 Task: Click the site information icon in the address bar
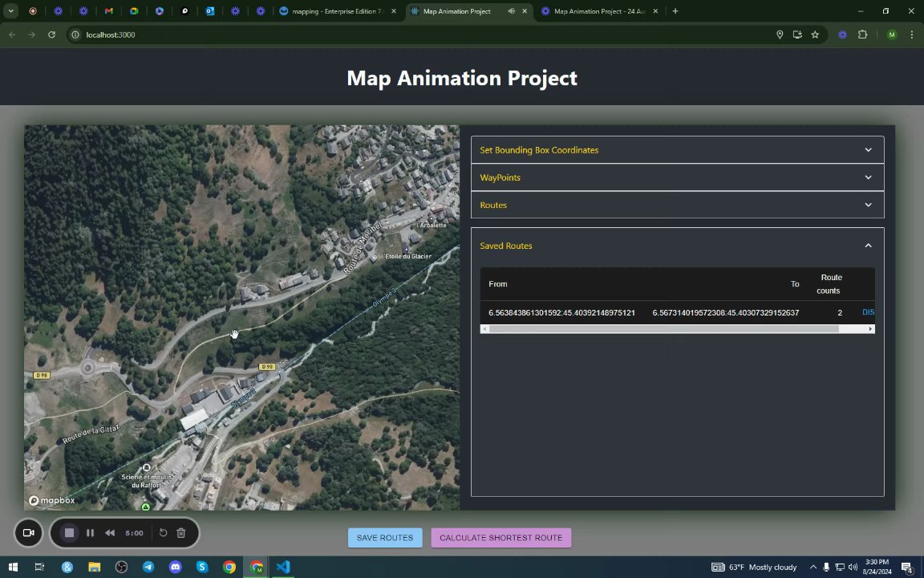pyautogui.click(x=75, y=35)
